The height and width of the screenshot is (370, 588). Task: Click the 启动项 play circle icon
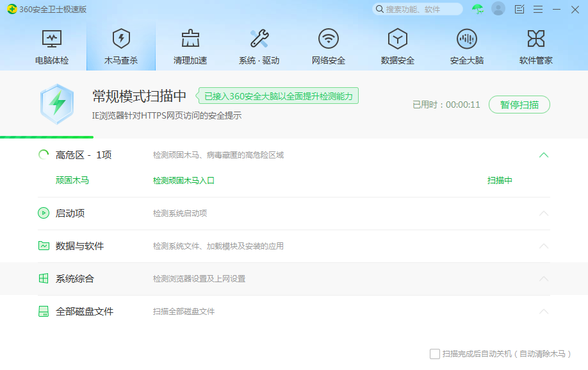(44, 213)
